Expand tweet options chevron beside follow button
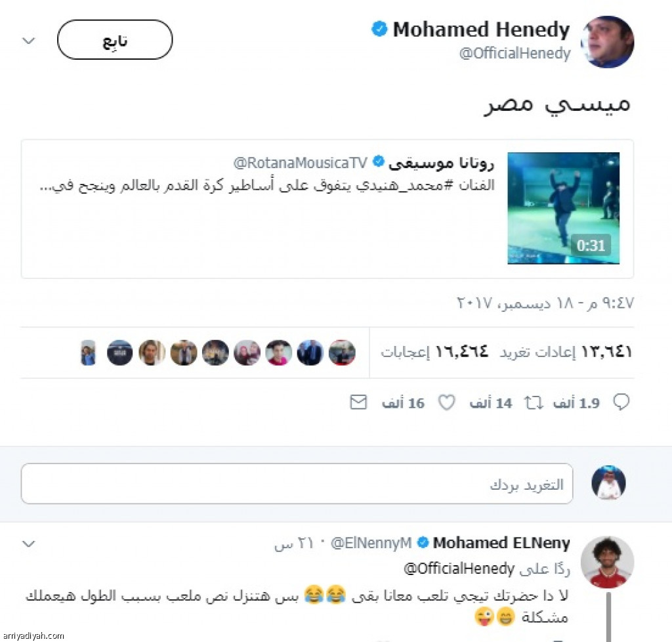 pyautogui.click(x=29, y=41)
